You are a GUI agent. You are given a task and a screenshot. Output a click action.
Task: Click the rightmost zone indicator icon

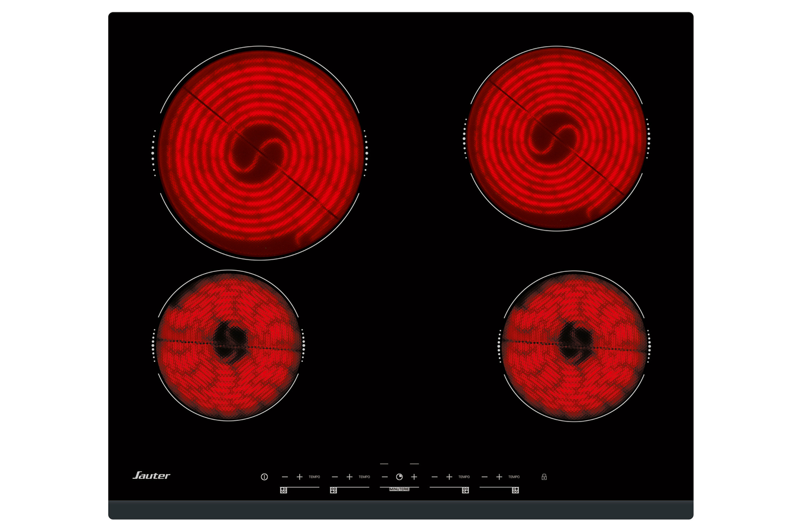pos(515,490)
